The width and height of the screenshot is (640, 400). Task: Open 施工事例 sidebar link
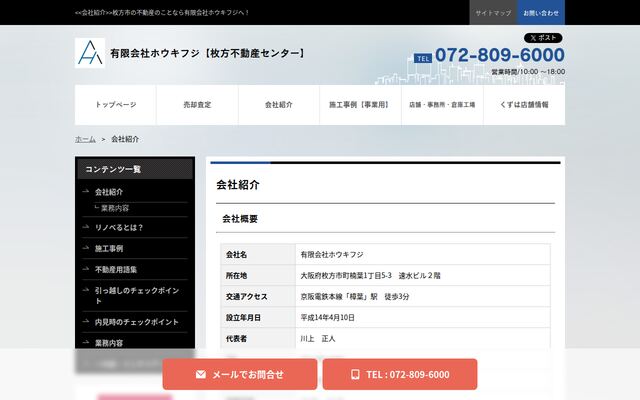coord(109,249)
